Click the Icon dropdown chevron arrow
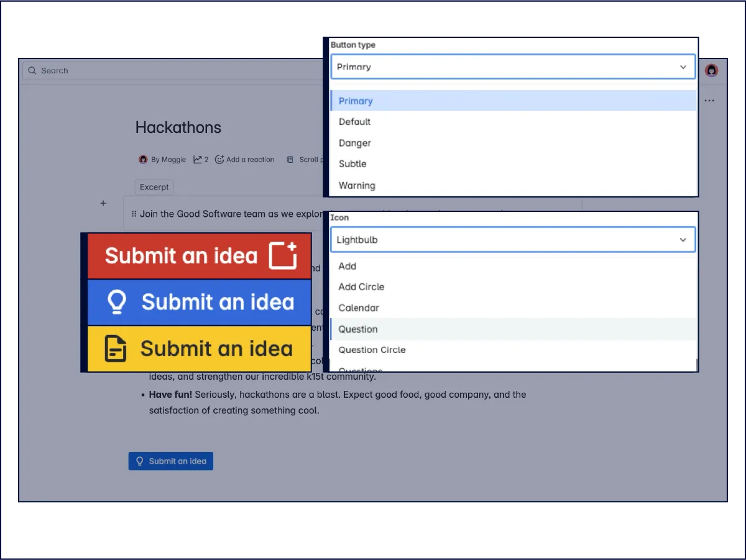The width and height of the screenshot is (746, 560). coord(683,240)
